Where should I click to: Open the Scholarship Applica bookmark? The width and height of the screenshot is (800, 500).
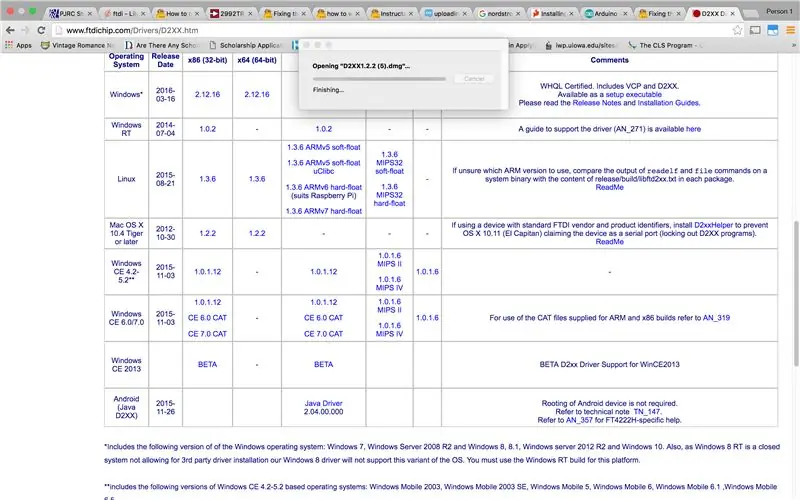pyautogui.click(x=245, y=45)
